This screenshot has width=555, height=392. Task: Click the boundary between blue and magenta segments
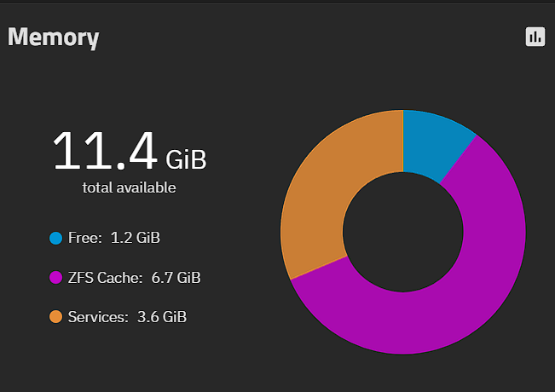click(x=458, y=159)
